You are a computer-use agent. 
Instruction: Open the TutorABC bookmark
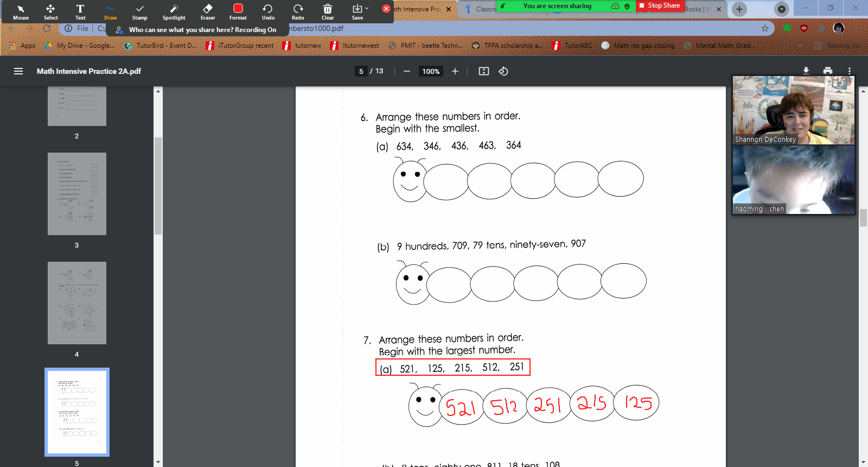coord(572,46)
